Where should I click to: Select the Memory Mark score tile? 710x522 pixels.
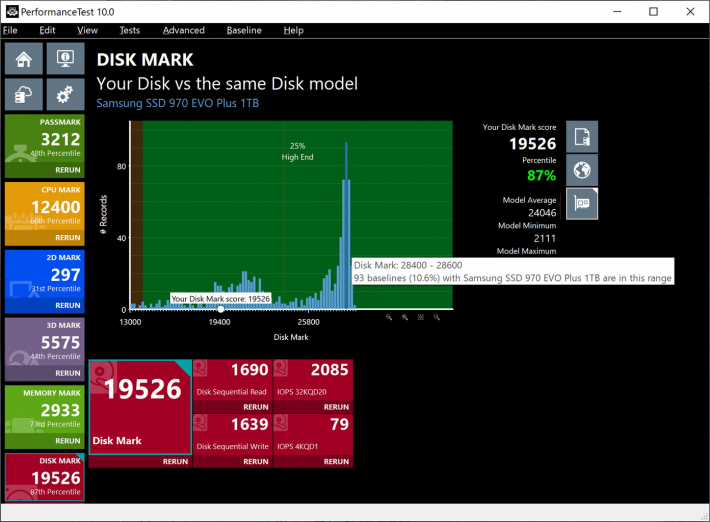pyautogui.click(x=44, y=412)
